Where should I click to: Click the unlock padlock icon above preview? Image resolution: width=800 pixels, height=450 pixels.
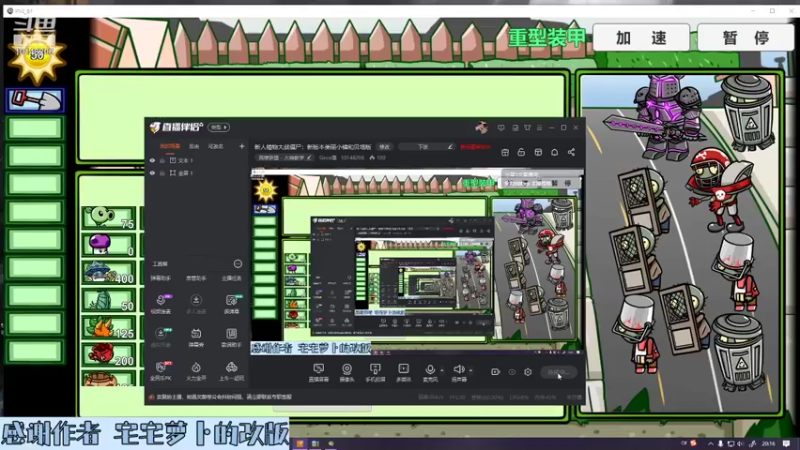pyautogui.click(x=521, y=152)
